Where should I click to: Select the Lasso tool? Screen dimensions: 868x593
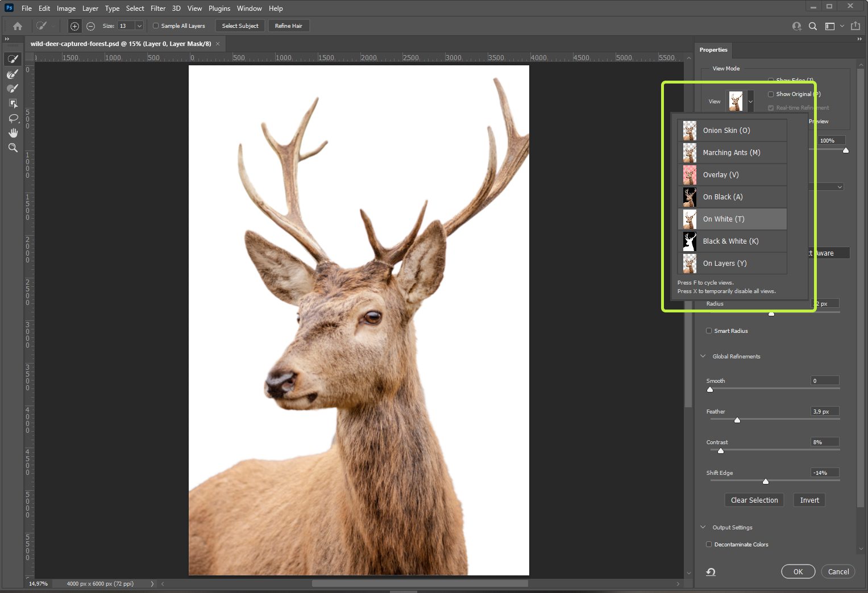click(13, 118)
